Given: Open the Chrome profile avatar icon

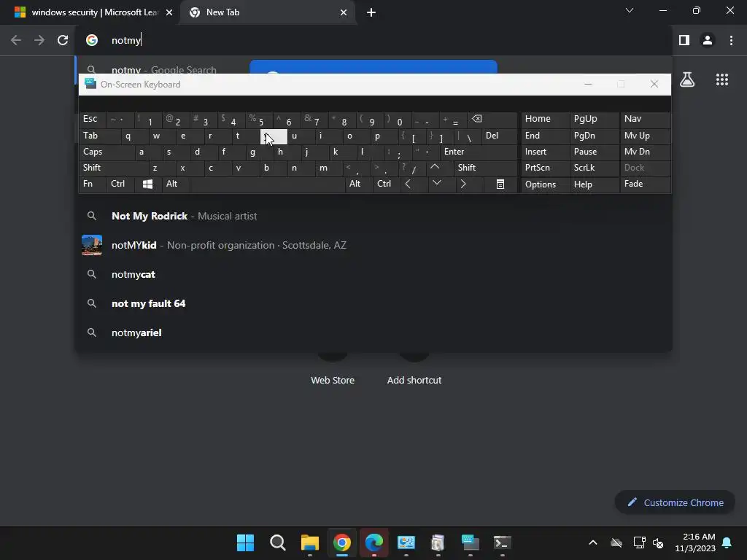Looking at the screenshot, I should [x=708, y=40].
